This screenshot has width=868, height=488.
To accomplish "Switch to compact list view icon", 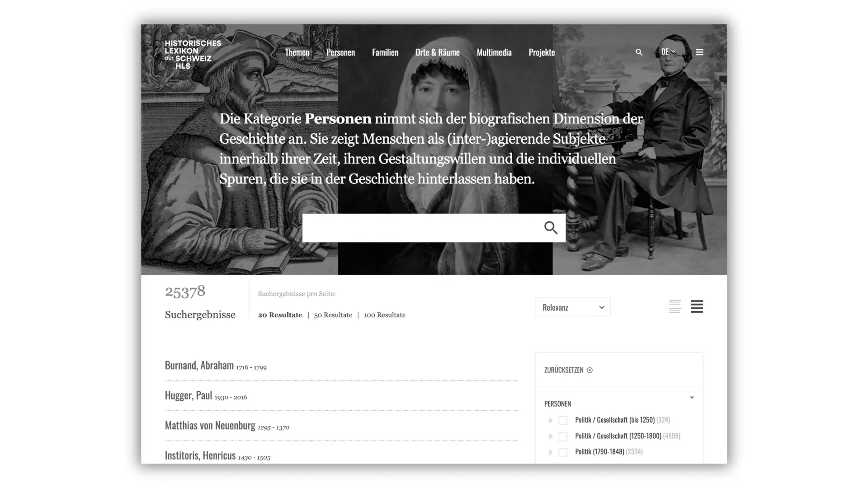I will pos(675,306).
